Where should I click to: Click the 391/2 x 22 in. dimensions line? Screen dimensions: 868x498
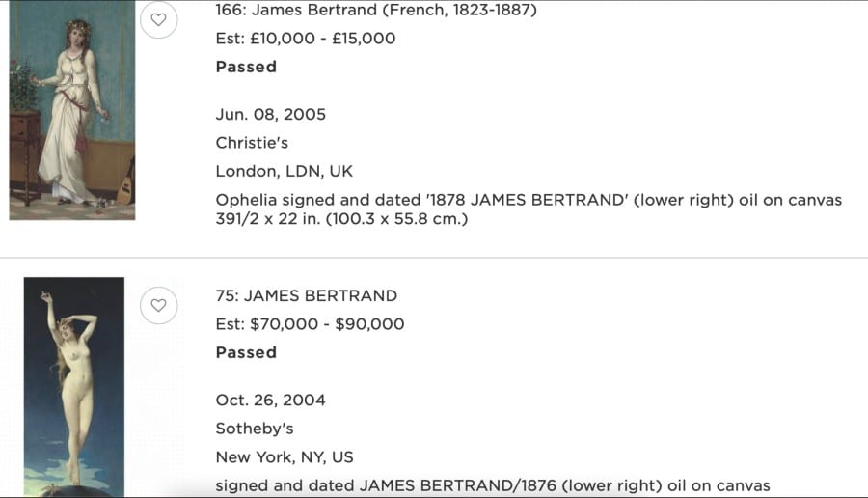(341, 219)
